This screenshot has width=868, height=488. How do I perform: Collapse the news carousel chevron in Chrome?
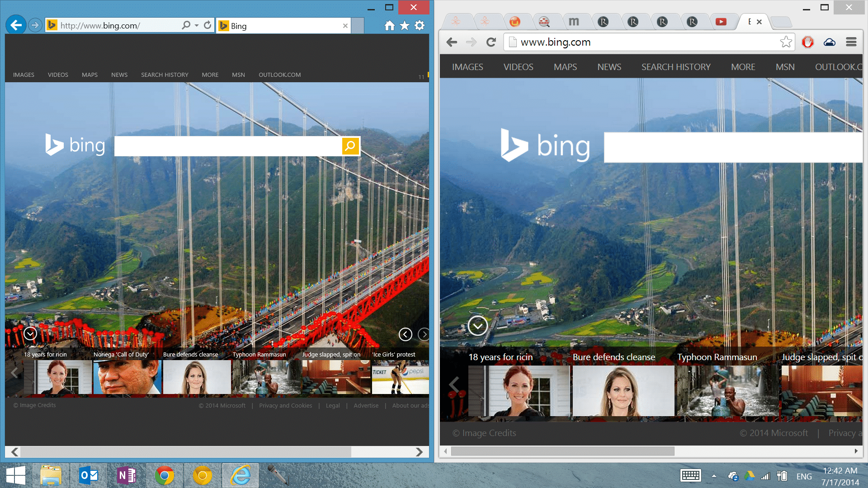(x=478, y=325)
